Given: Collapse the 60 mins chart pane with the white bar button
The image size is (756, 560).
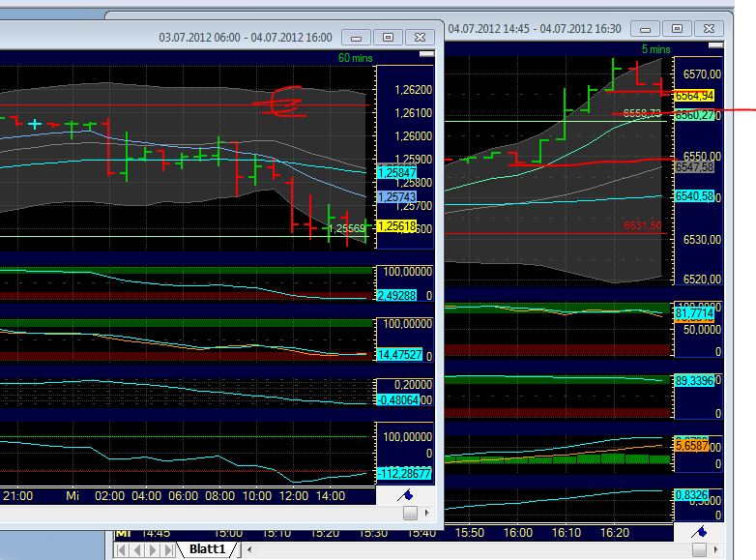Looking at the screenshot, I should click(x=426, y=54).
